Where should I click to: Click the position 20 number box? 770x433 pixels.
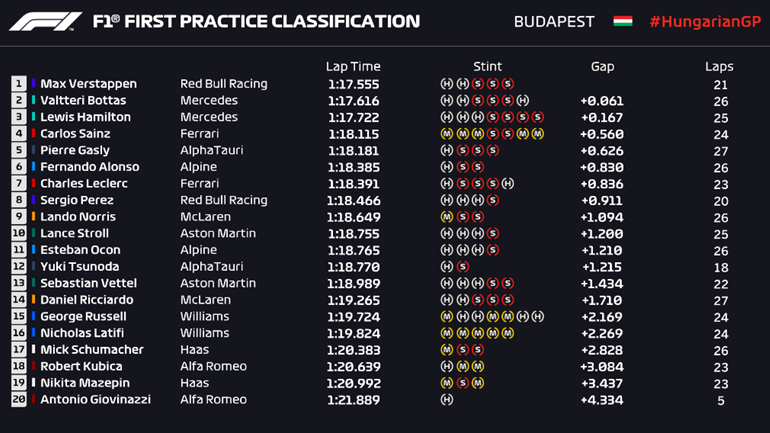[19, 400]
